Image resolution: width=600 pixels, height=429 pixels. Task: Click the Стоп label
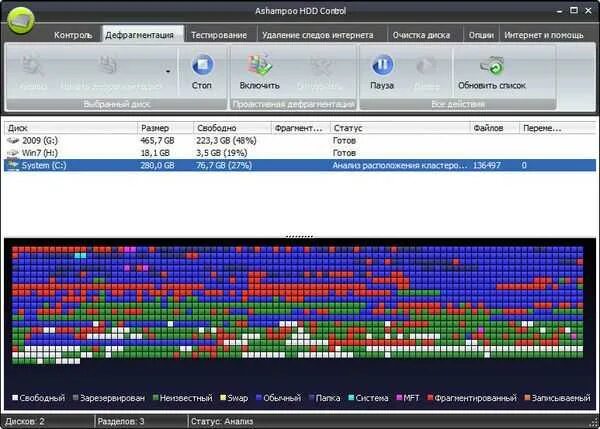point(202,85)
